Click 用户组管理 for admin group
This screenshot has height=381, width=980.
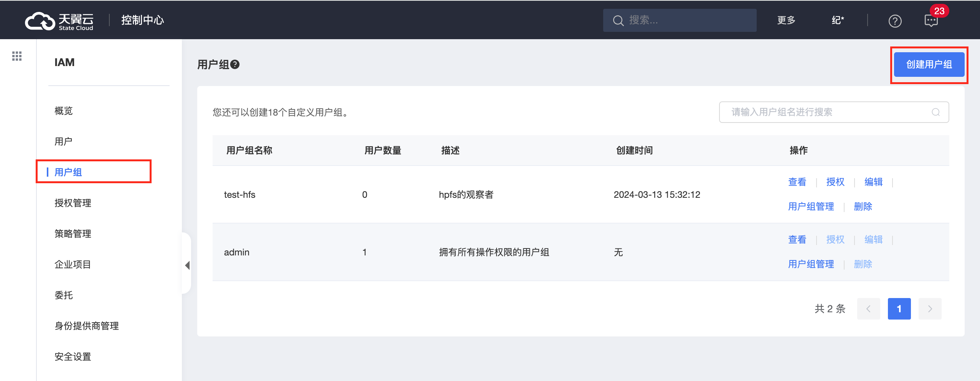pos(811,264)
